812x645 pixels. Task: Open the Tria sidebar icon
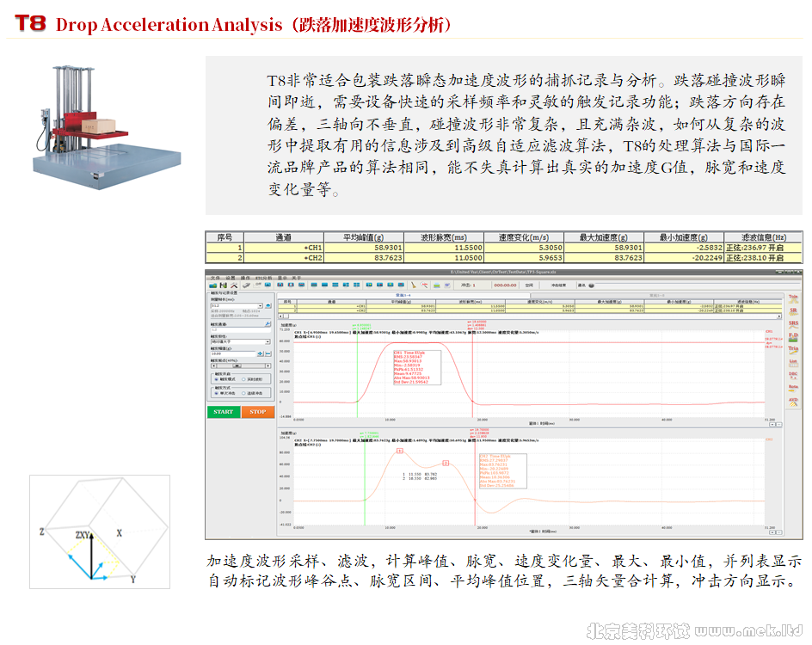tap(793, 349)
